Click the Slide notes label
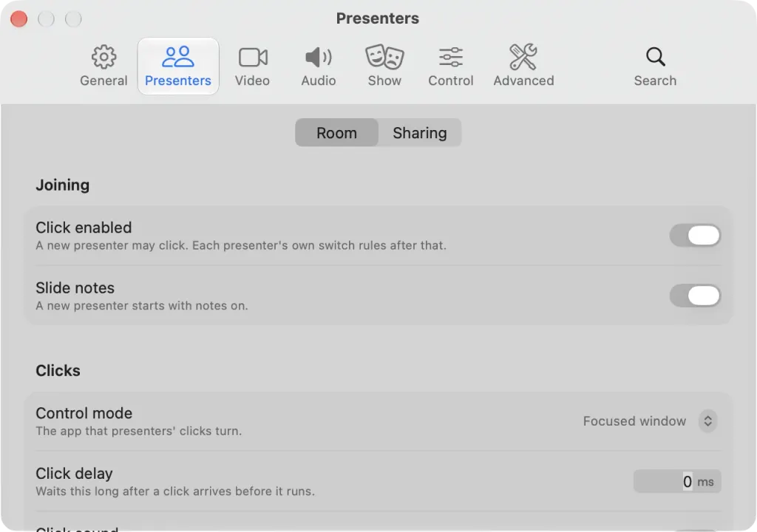This screenshot has height=532, width=757. [75, 287]
